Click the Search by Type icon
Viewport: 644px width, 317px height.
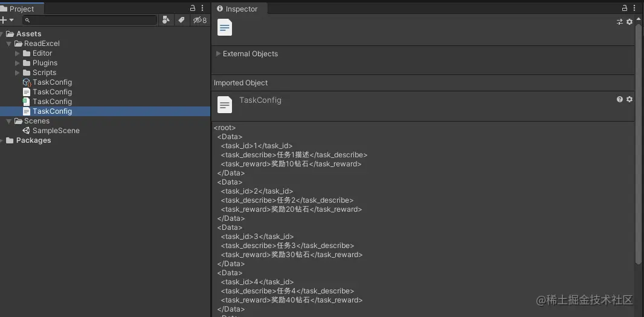pos(166,20)
